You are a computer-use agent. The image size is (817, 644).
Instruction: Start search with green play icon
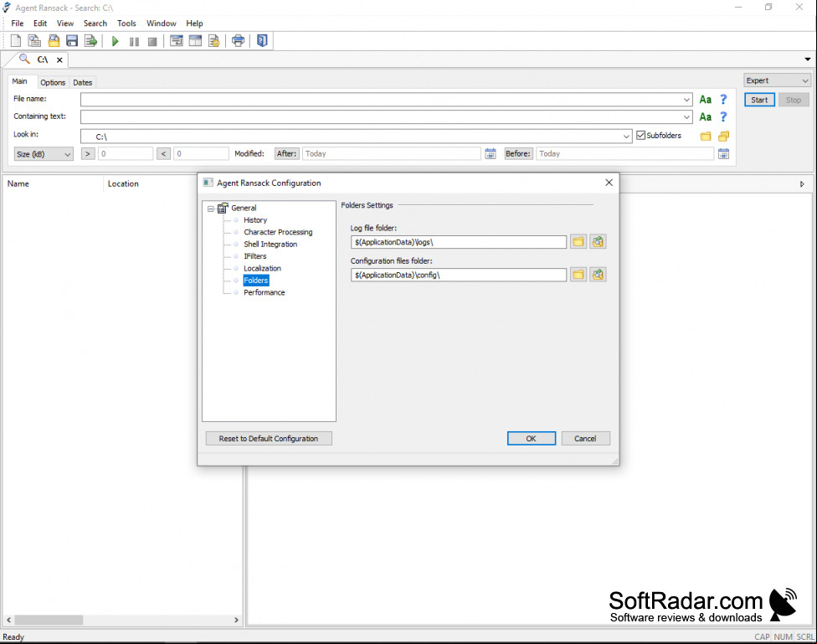coord(116,41)
